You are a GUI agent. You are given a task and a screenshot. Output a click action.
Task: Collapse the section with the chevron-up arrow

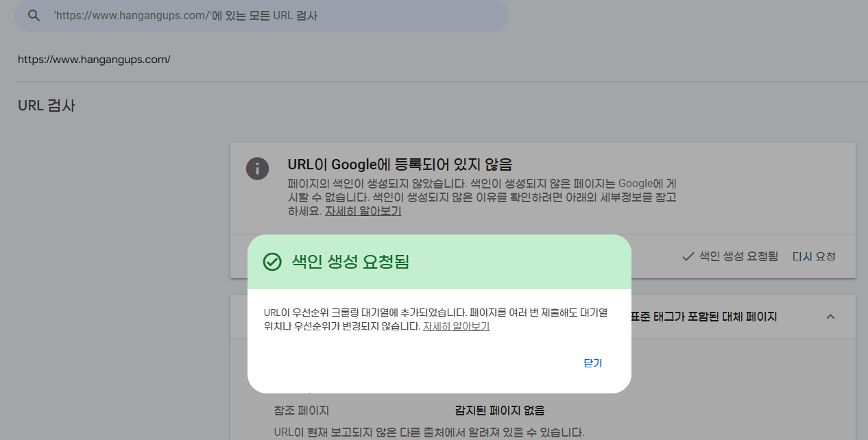tap(830, 317)
